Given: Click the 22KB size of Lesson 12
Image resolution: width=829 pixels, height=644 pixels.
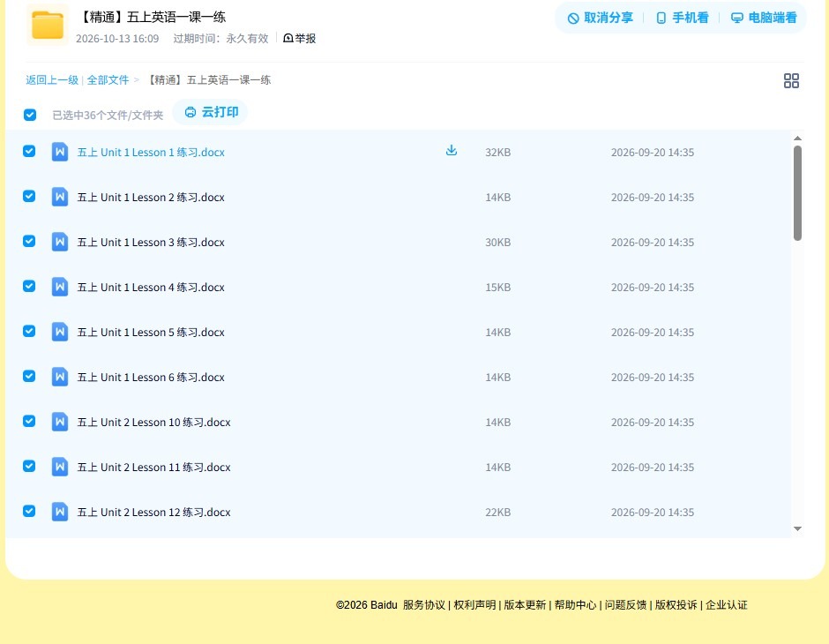Looking at the screenshot, I should click(x=498, y=512).
